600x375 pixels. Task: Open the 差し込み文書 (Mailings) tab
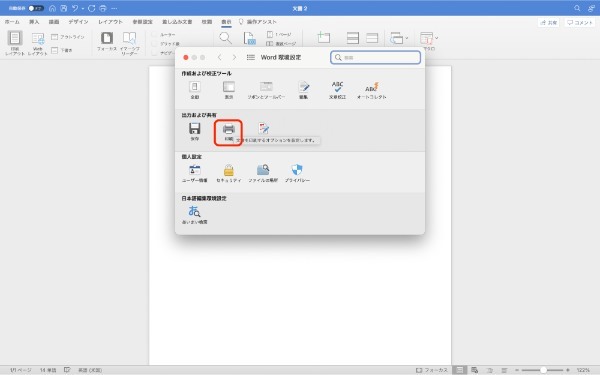tap(177, 22)
